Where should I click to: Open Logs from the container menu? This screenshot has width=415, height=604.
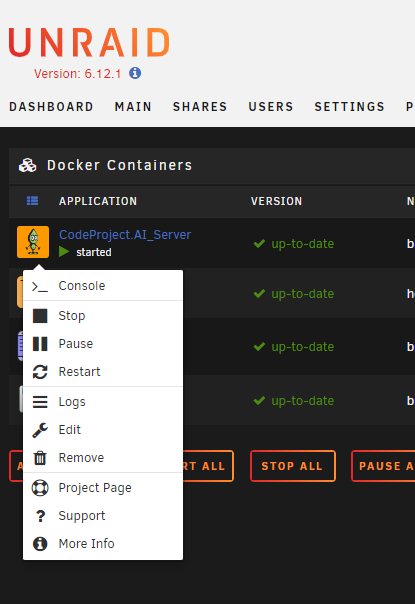pyautogui.click(x=103, y=402)
